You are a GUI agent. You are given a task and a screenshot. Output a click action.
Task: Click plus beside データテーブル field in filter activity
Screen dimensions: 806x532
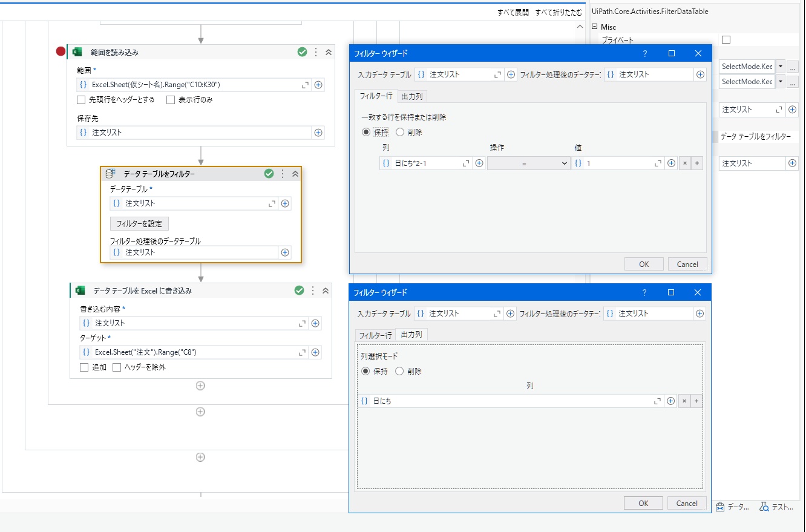pyautogui.click(x=285, y=203)
